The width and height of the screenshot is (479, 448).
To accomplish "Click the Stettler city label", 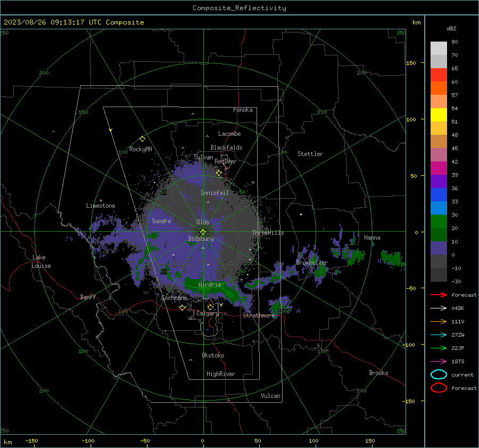I will (310, 154).
